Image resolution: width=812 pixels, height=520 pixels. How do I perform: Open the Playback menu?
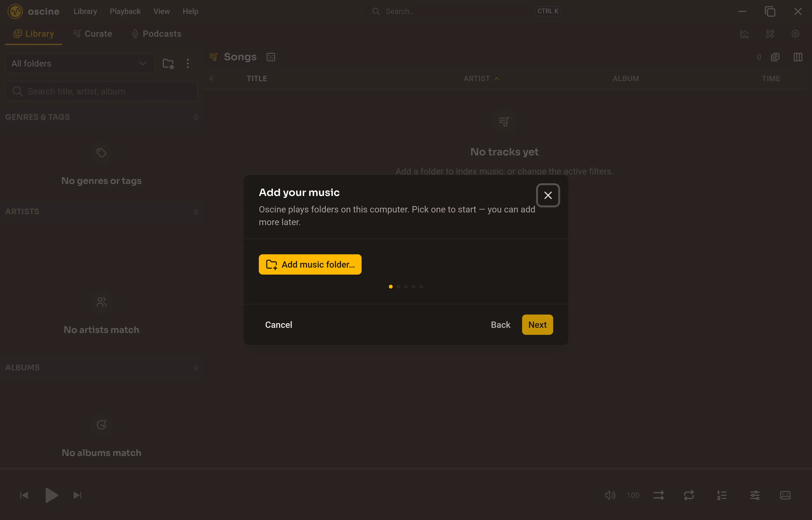click(125, 11)
